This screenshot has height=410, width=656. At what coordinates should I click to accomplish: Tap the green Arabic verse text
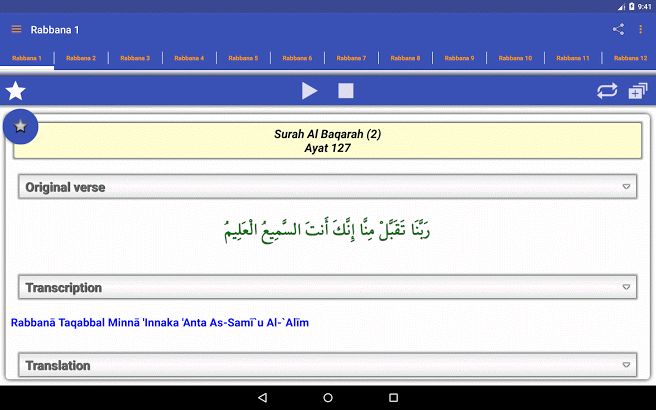[x=328, y=231]
